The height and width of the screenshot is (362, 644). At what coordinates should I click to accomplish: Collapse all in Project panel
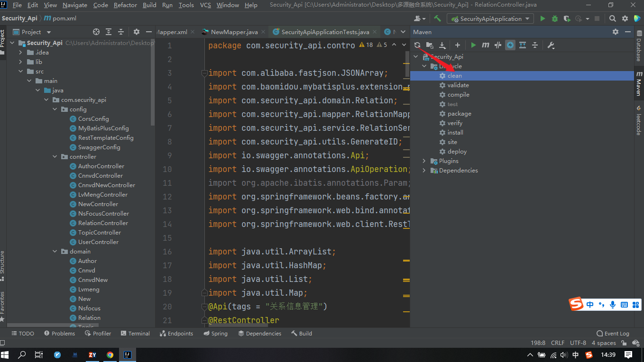coord(121,32)
